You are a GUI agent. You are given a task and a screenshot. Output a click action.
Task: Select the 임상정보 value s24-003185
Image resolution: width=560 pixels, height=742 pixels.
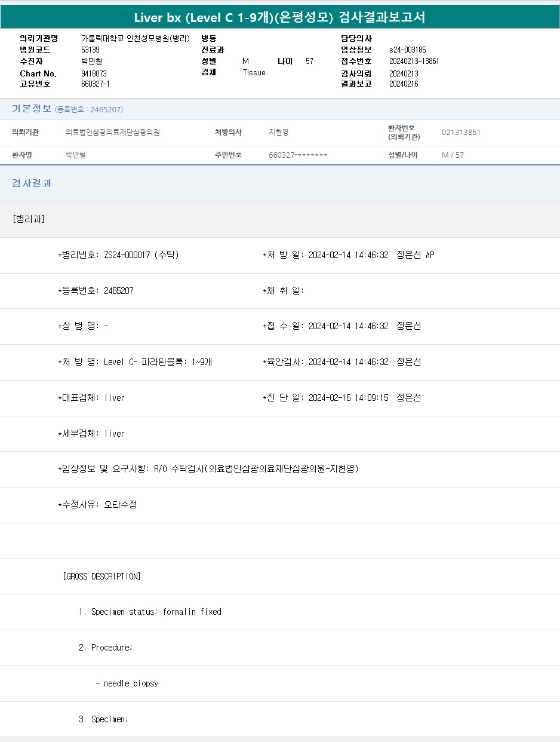407,50
